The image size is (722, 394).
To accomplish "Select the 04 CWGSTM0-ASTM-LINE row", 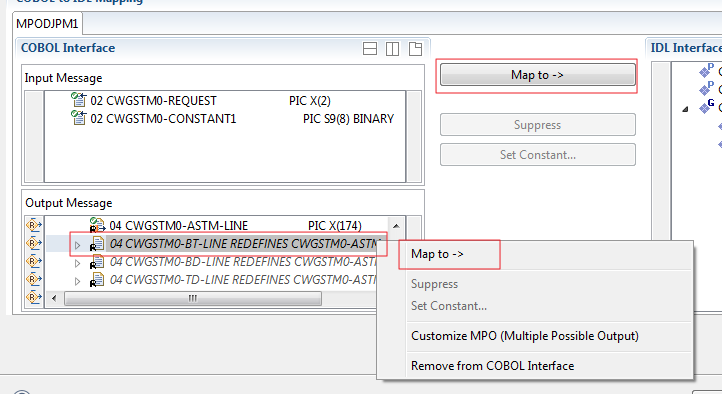I will (216, 226).
